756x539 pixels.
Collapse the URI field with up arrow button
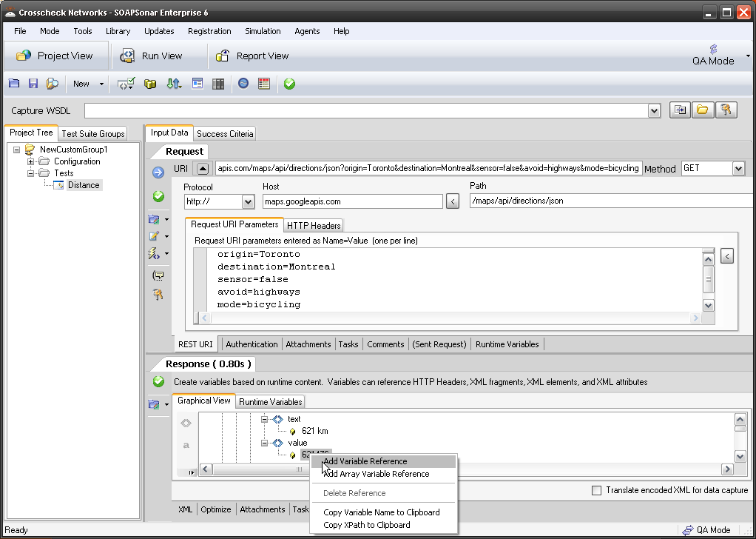pos(203,168)
